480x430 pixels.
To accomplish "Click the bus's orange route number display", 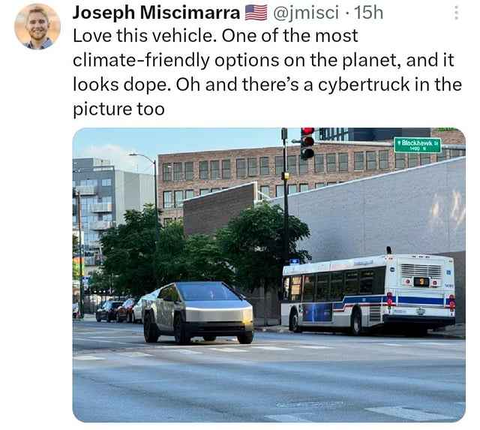I will (x=421, y=282).
